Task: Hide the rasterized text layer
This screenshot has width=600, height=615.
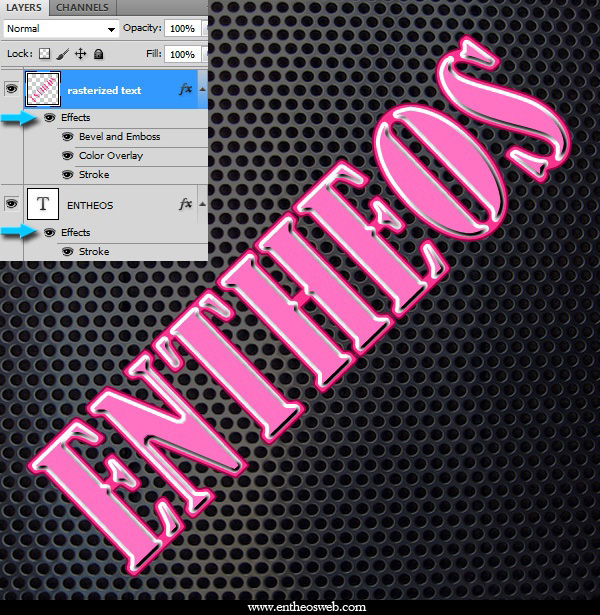Action: click(x=11, y=89)
